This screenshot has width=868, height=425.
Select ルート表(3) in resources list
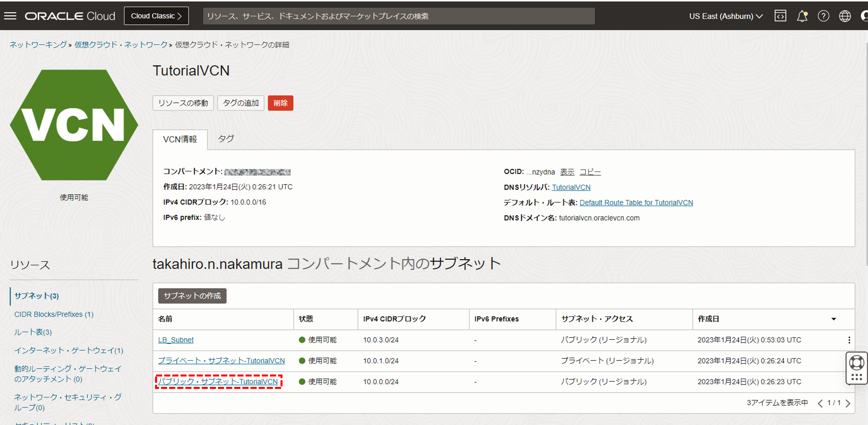pos(33,332)
